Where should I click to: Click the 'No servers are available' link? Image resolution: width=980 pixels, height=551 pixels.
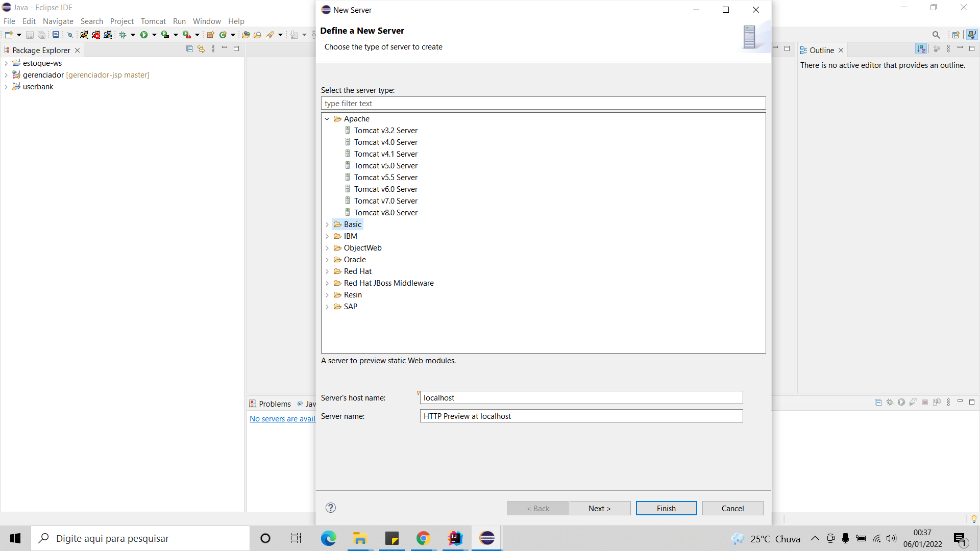(282, 418)
